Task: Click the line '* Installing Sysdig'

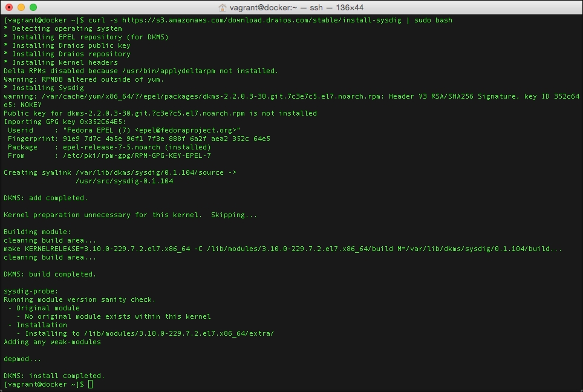Action: (44, 88)
